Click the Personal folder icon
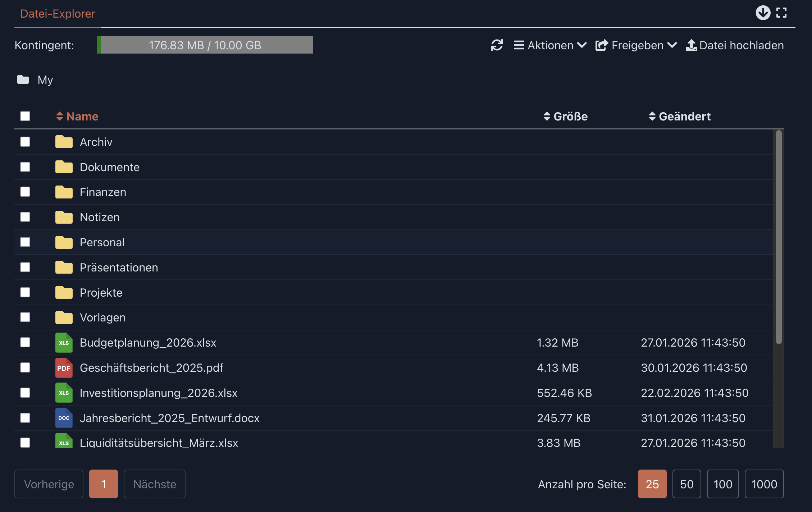812x512 pixels. tap(64, 242)
